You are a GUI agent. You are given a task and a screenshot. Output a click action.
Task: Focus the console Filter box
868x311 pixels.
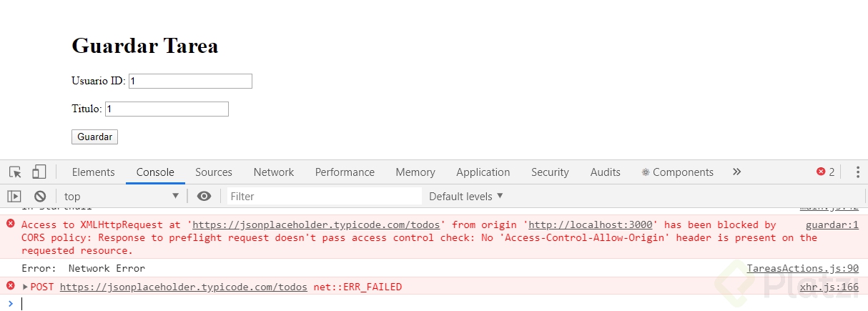tap(325, 196)
